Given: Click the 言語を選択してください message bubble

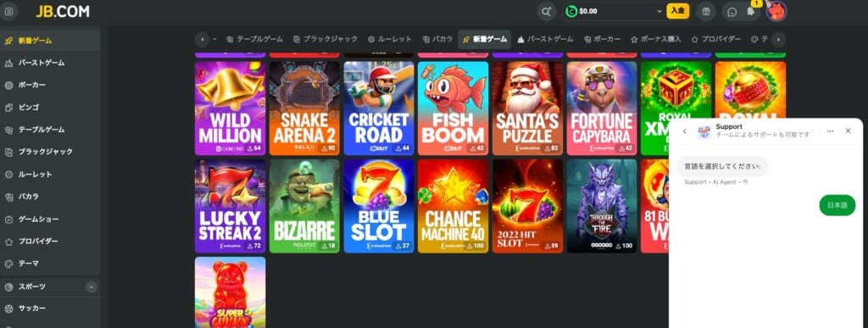Looking at the screenshot, I should tap(722, 166).
